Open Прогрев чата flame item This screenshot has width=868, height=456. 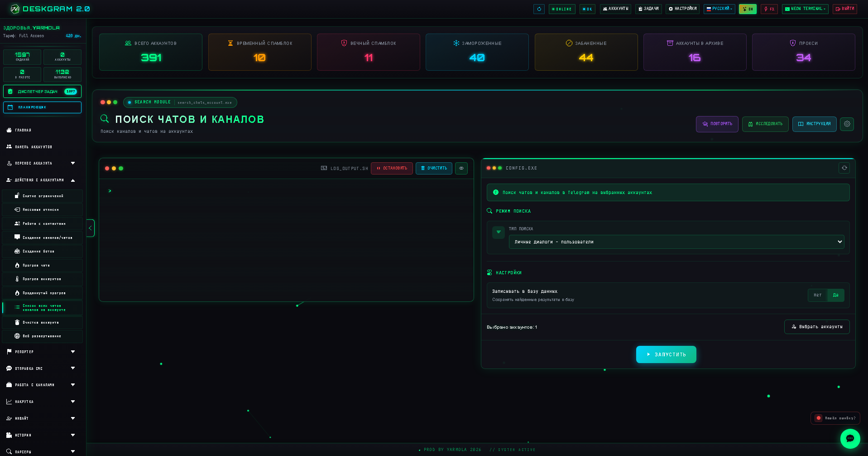click(x=43, y=265)
